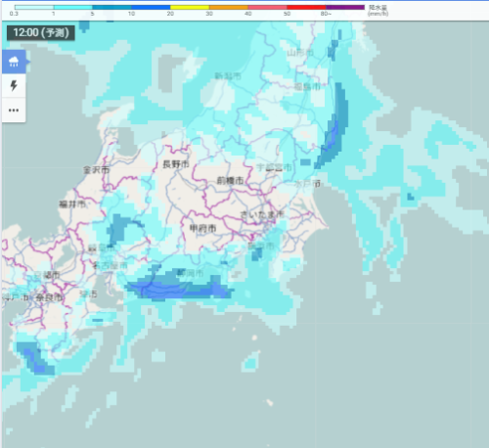Click the red 50 legend swatch
Screen dimensions: 489x448
click(x=306, y=7)
